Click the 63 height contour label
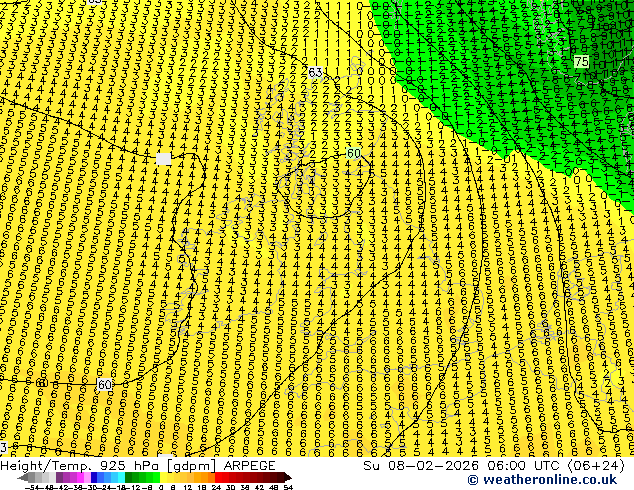634x490 pixels. tap(315, 73)
